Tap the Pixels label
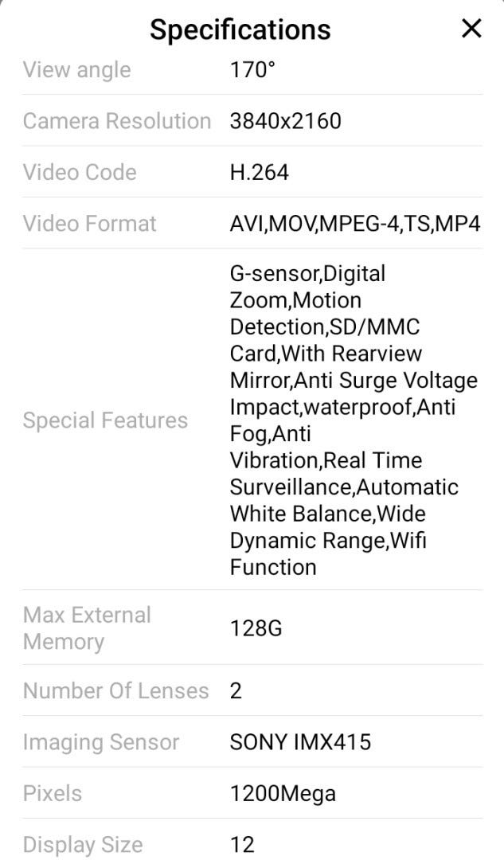Image resolution: width=504 pixels, height=860 pixels. tap(53, 793)
